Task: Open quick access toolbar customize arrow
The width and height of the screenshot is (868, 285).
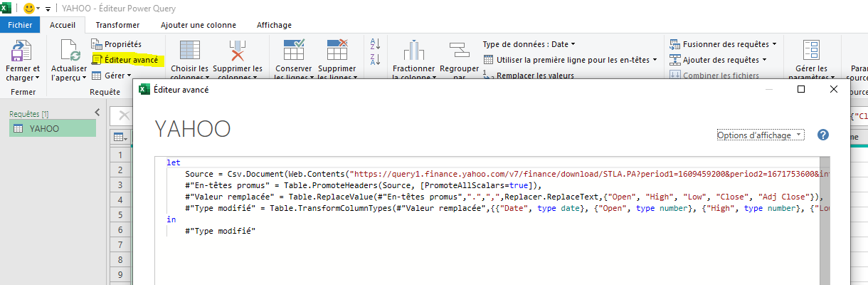Action: point(48,9)
